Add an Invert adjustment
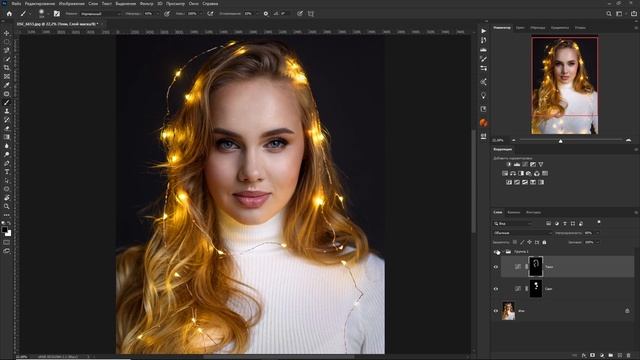Image resolution: width=640 pixels, height=360 pixels. pyautogui.click(x=509, y=182)
